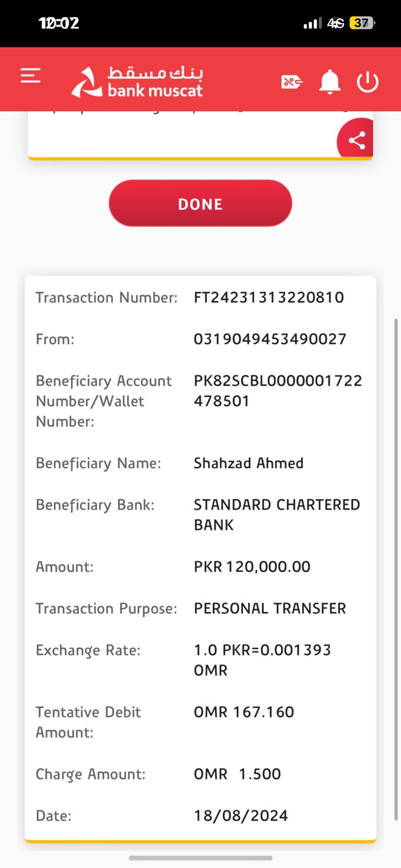The image size is (401, 868).
Task: Tap the signal strength bars
Action: pyautogui.click(x=312, y=23)
